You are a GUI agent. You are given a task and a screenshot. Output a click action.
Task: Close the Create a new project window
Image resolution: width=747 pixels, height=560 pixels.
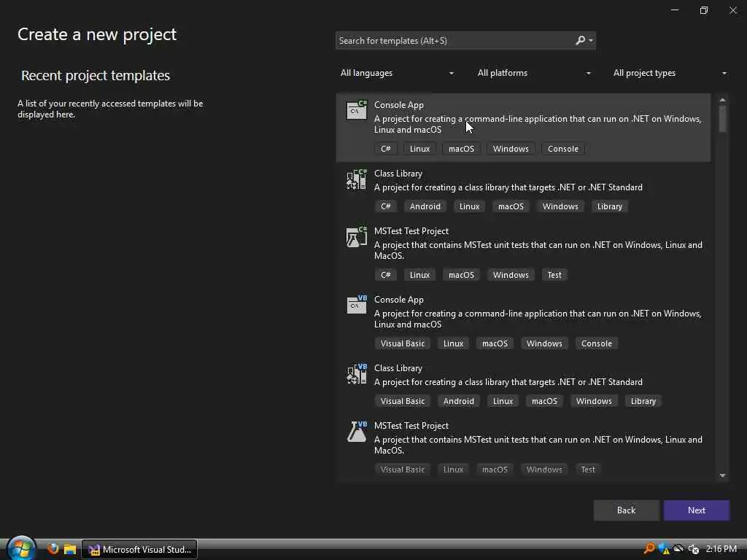[x=732, y=10]
